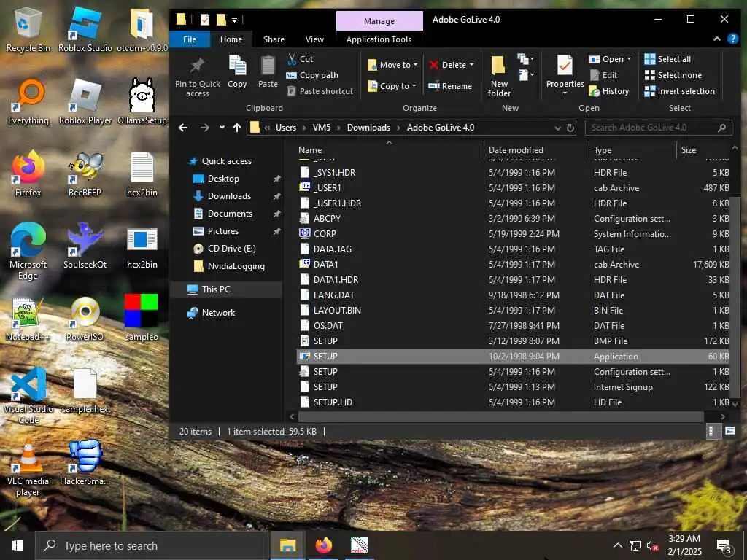Switch to the View ribbon tab
This screenshot has width=747, height=560.
click(x=314, y=39)
